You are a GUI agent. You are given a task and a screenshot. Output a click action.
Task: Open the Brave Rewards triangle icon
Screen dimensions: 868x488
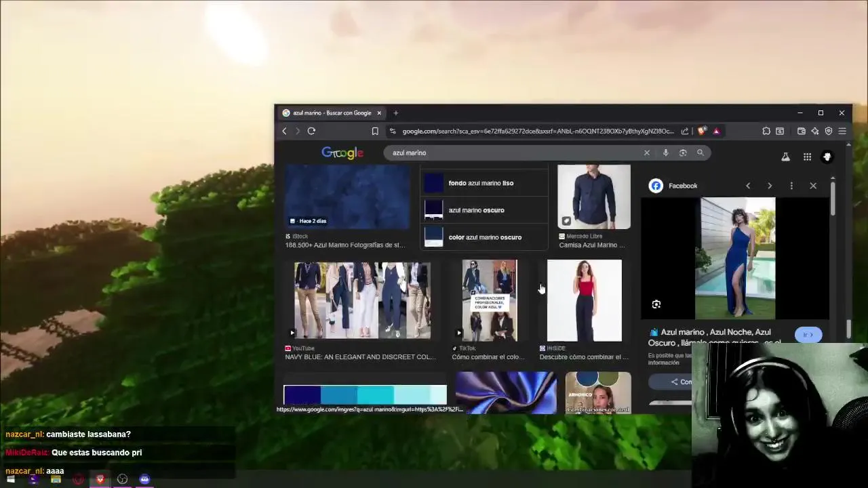click(x=716, y=131)
